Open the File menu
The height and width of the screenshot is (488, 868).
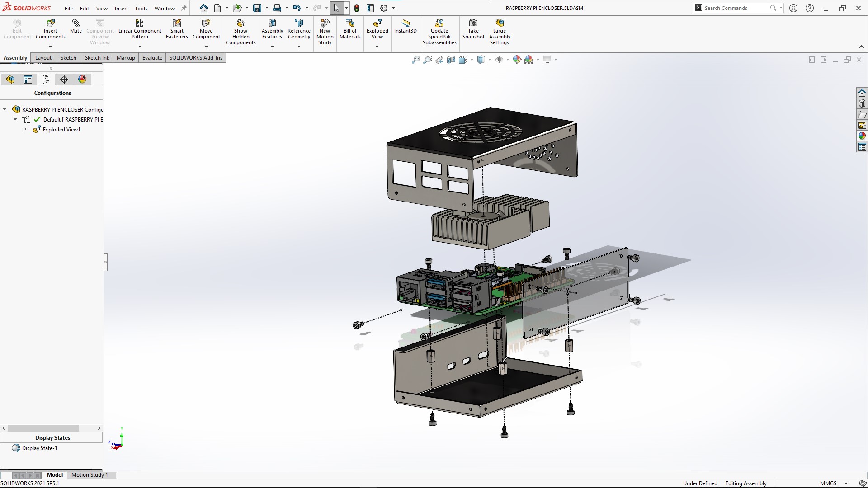point(69,9)
